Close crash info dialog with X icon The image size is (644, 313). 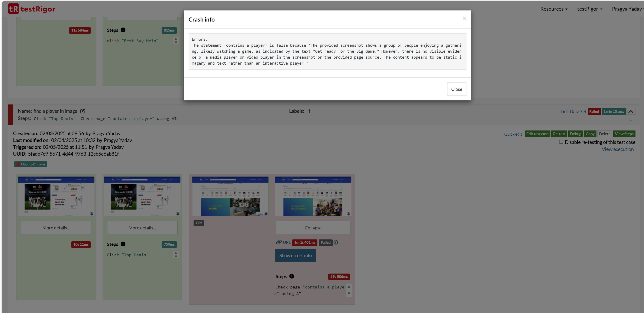464,18
